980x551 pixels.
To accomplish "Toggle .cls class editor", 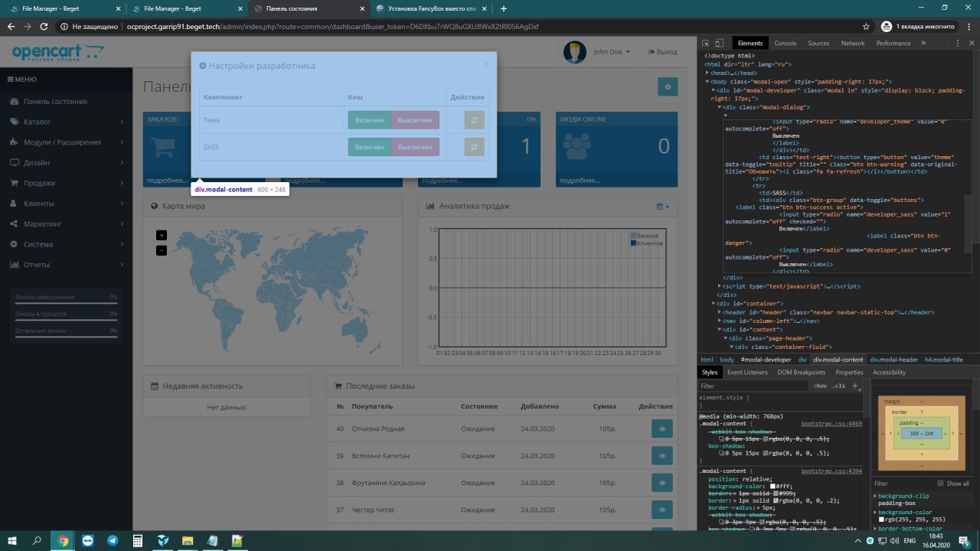I will pos(839,386).
